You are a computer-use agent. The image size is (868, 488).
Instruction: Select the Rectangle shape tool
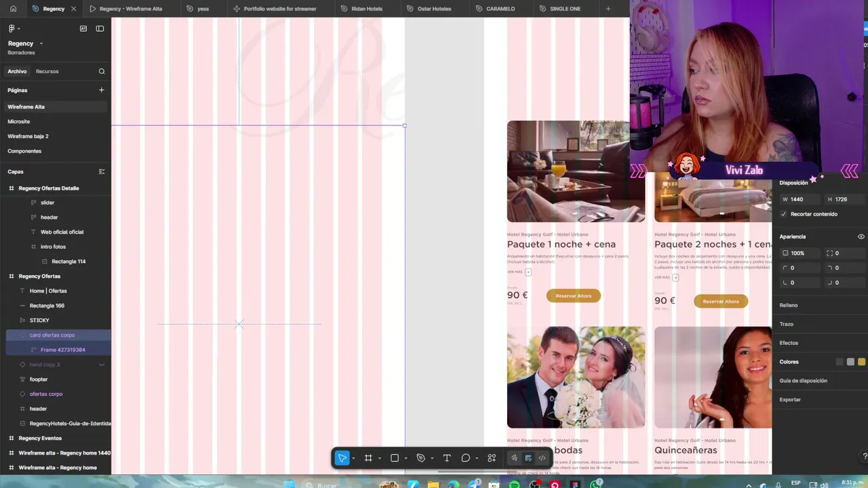click(395, 458)
